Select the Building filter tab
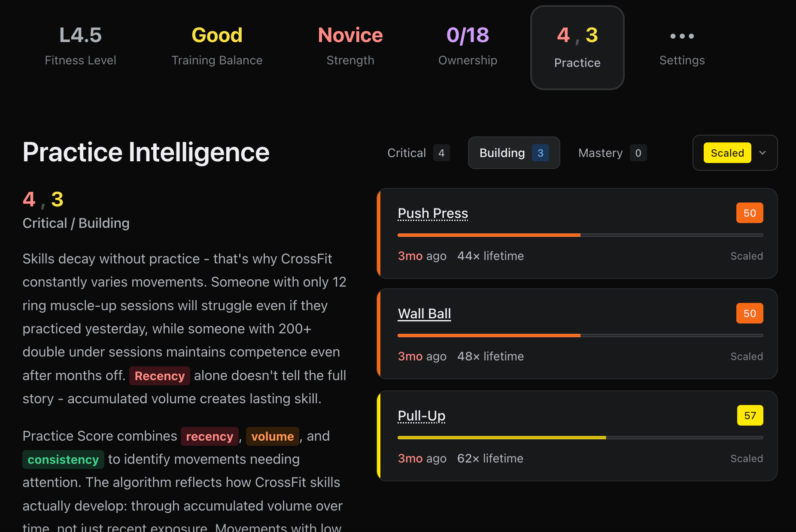 pyautogui.click(x=513, y=153)
